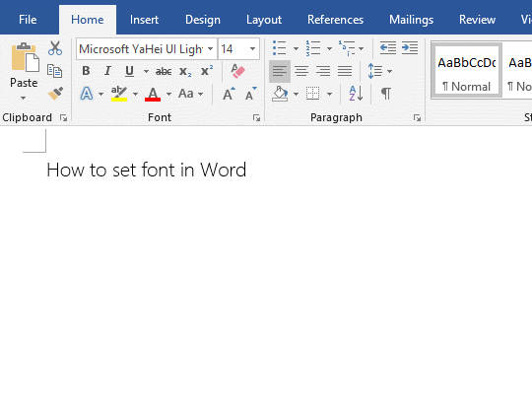Open font color dropdown arrow
The width and height of the screenshot is (532, 414).
[168, 94]
